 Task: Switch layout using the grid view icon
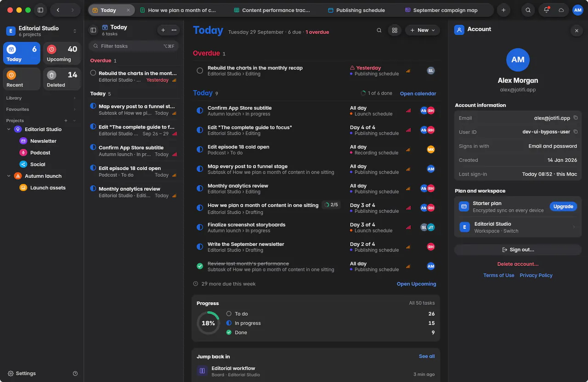394,30
